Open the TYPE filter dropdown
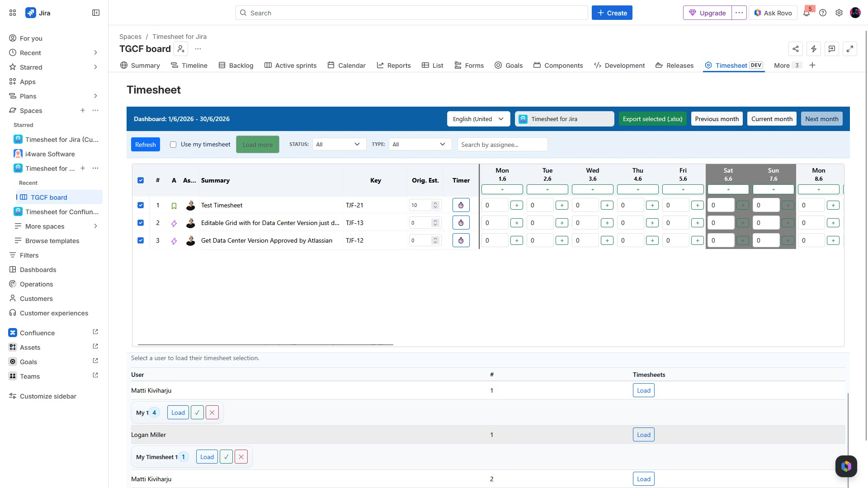 pos(420,145)
